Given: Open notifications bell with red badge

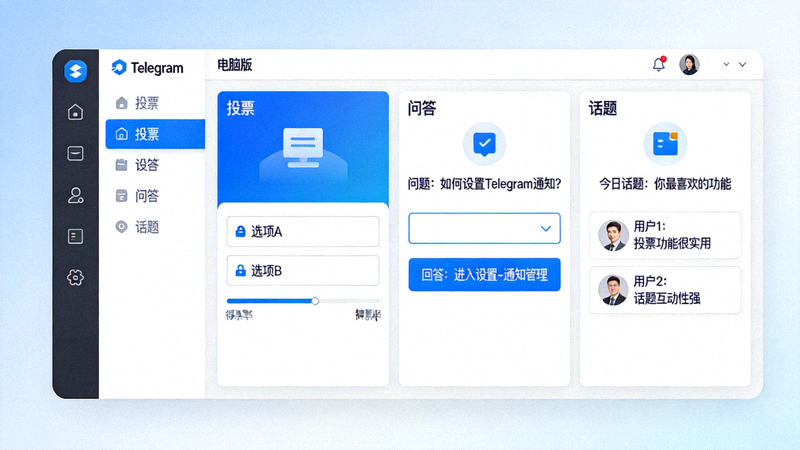Looking at the screenshot, I should (x=659, y=64).
